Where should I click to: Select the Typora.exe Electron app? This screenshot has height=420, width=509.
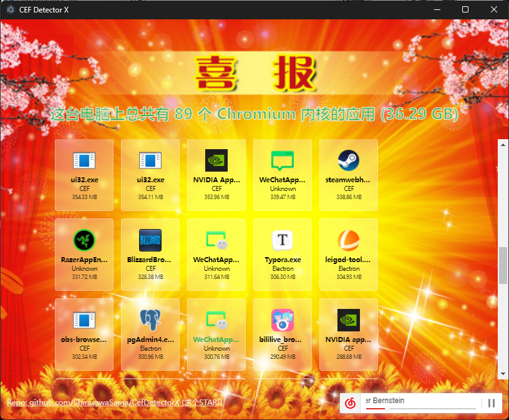[x=282, y=255]
